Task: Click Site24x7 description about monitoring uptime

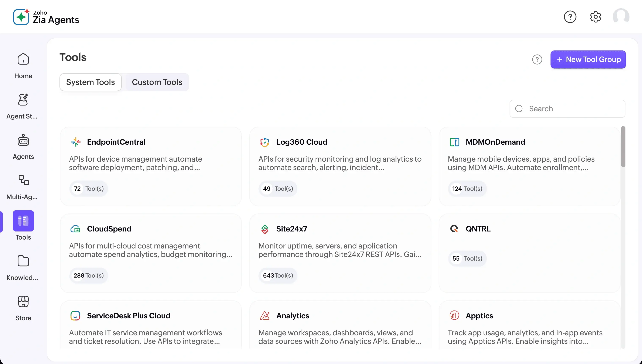Action: coord(340,250)
